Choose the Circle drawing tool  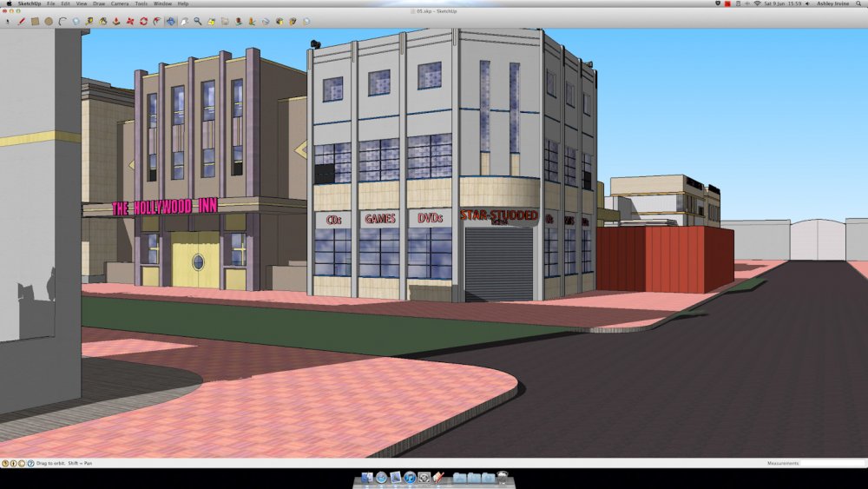point(49,21)
